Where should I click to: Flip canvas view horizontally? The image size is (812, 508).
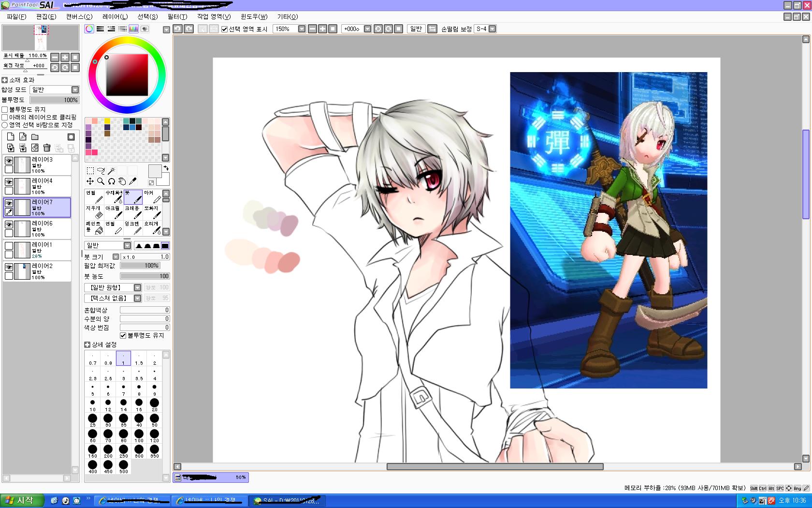point(433,29)
